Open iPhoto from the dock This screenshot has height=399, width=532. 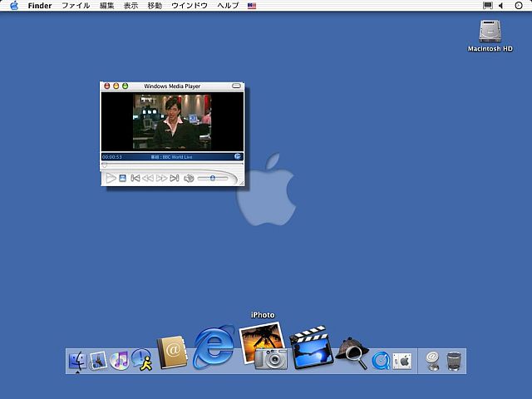coord(263,346)
